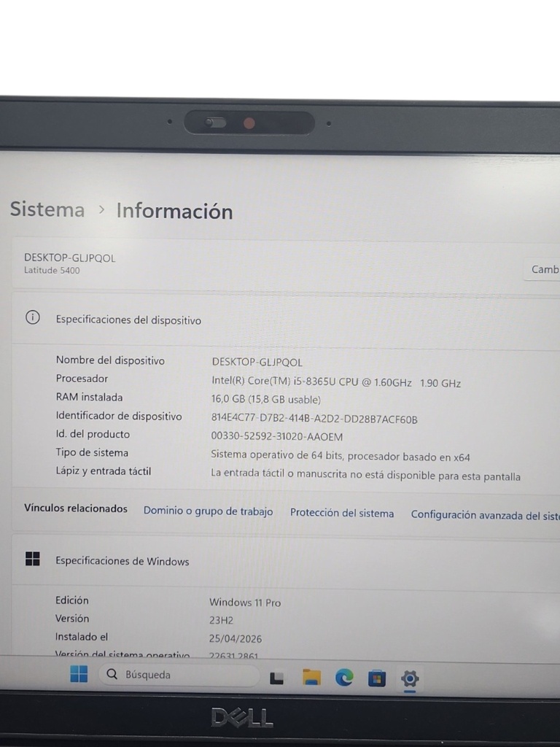The image size is (560, 747).
Task: Click the Instalado el label
Action: pyautogui.click(x=82, y=636)
